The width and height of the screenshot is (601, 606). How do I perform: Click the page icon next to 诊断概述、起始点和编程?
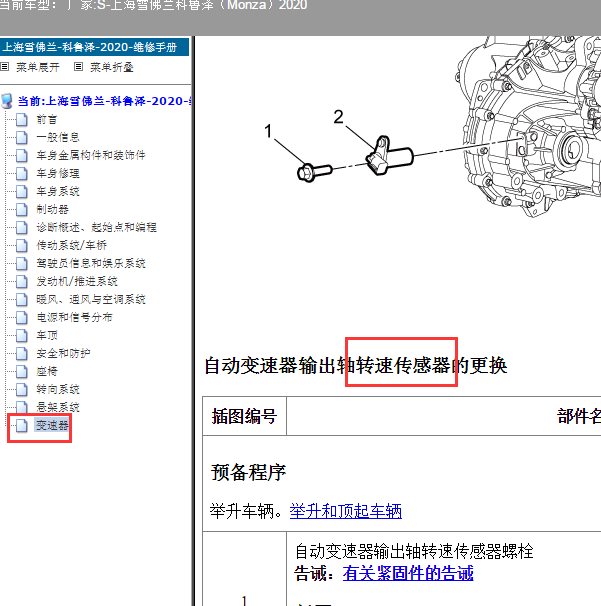[22, 227]
